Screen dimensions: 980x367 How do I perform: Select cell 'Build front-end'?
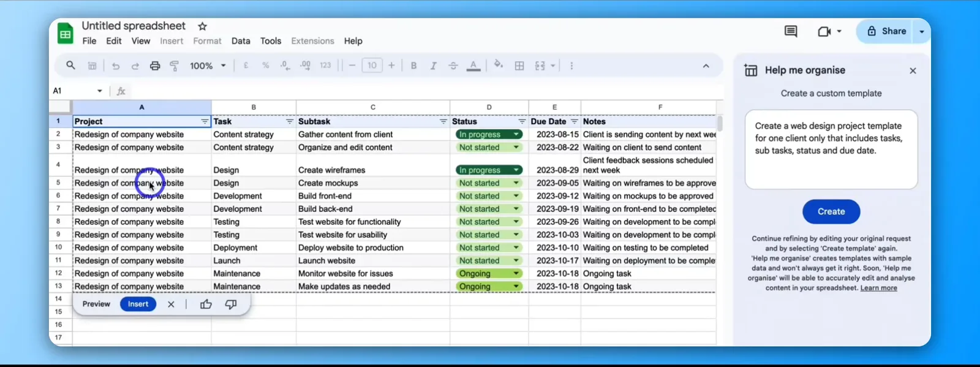pos(373,195)
